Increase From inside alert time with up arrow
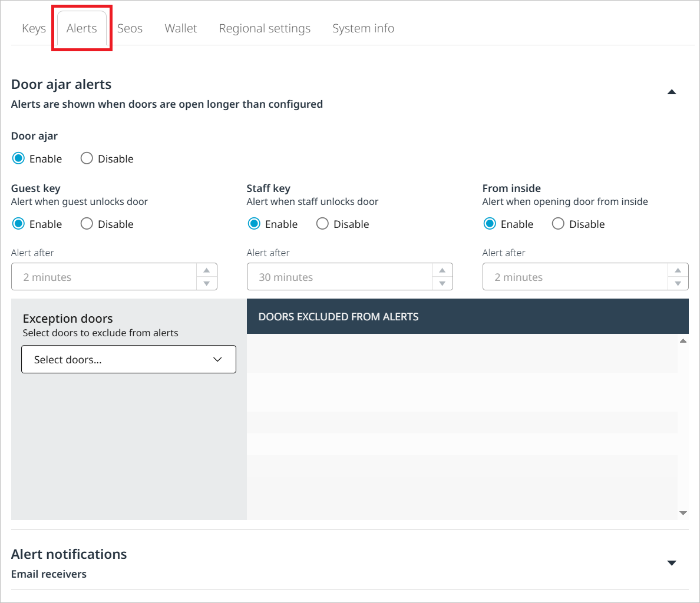The height and width of the screenshot is (603, 700). [x=678, y=270]
